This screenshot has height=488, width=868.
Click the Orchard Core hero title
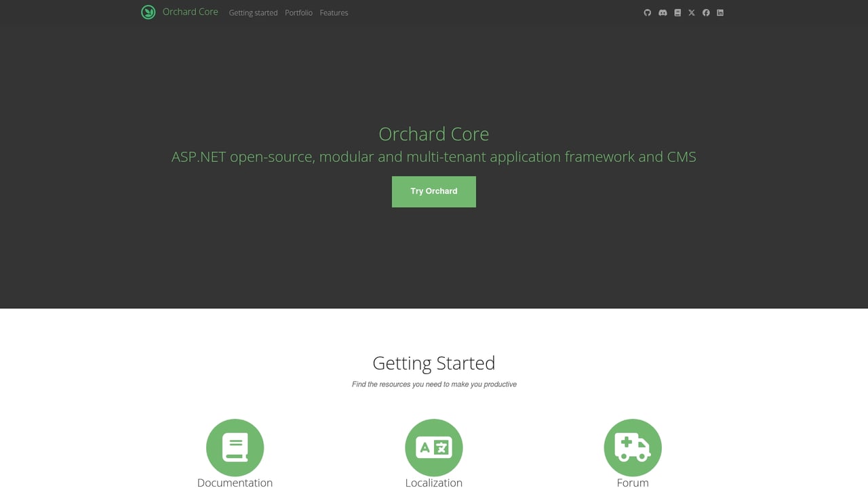tap(433, 134)
